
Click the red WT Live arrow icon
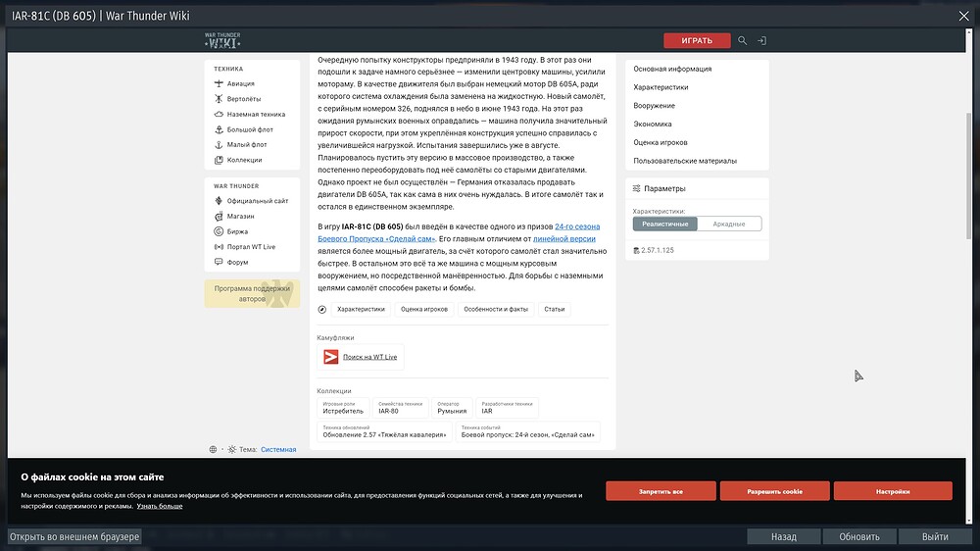click(330, 357)
